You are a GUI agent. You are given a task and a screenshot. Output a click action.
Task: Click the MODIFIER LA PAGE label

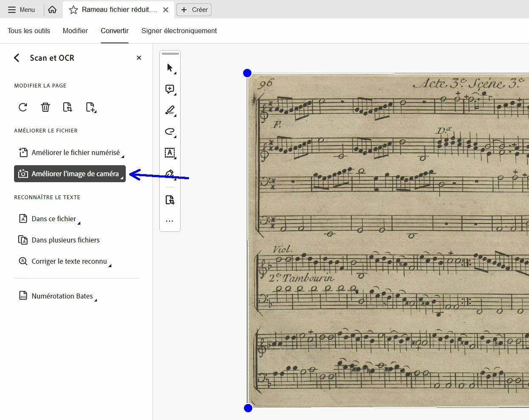40,85
